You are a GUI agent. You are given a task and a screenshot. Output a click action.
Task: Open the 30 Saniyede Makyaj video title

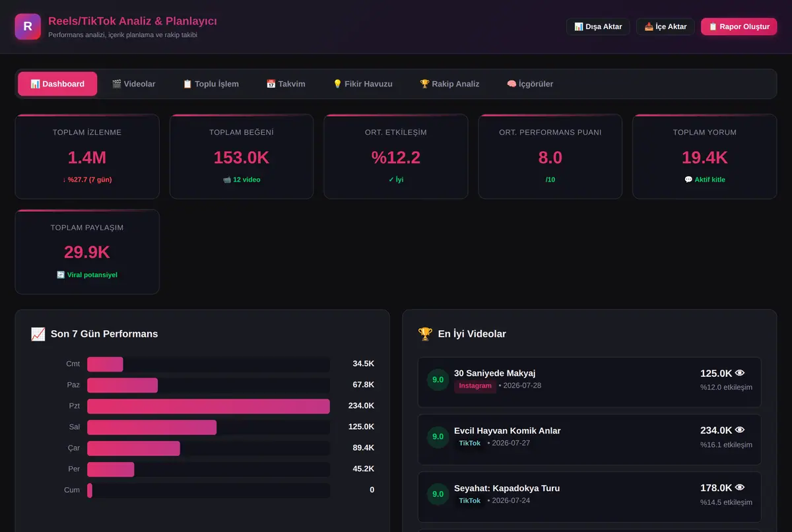pyautogui.click(x=495, y=374)
